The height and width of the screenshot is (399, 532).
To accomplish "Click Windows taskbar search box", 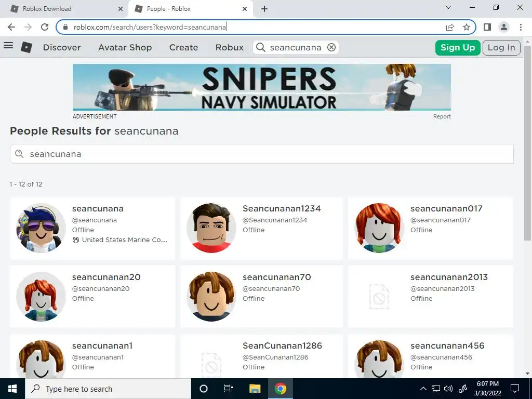I will 108,389.
